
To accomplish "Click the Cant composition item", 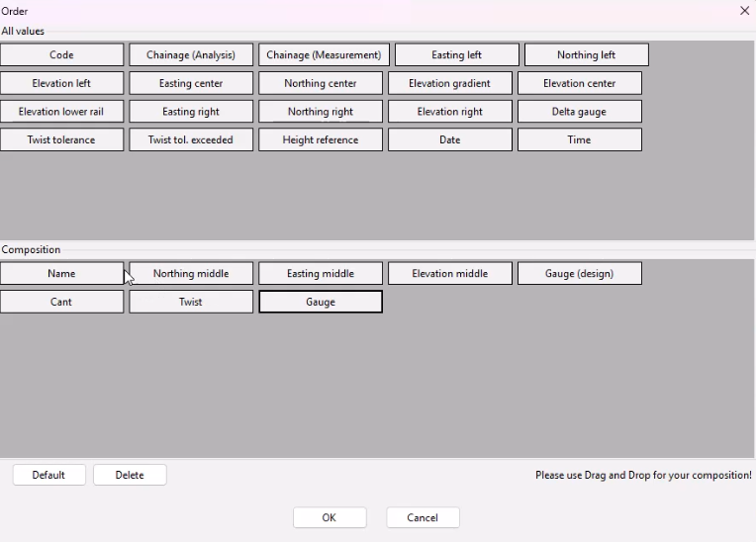I will [61, 303].
